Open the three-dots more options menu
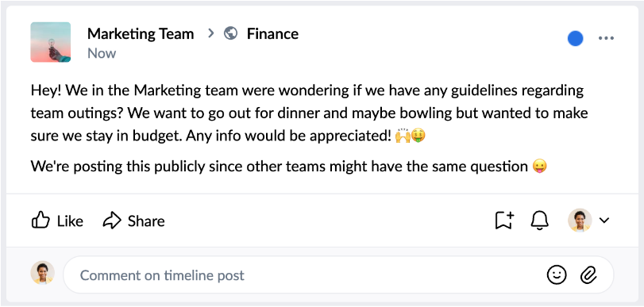644x307 pixels. (606, 39)
